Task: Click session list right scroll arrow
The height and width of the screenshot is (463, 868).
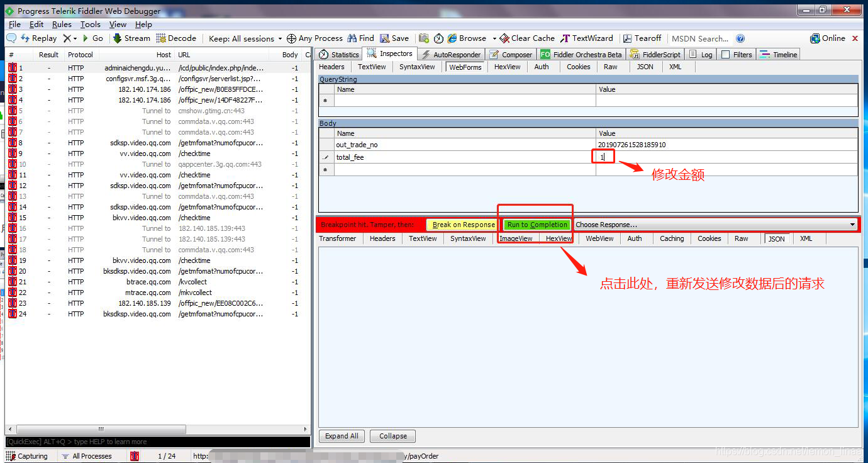Action: [306, 430]
